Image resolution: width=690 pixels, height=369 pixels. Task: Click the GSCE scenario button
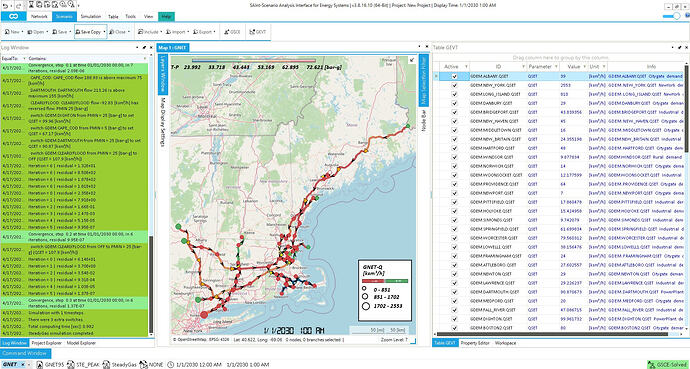[x=232, y=32]
